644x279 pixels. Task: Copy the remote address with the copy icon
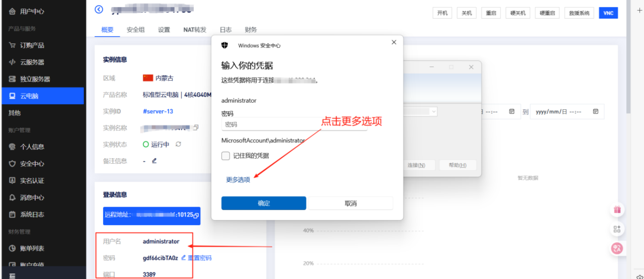click(196, 215)
